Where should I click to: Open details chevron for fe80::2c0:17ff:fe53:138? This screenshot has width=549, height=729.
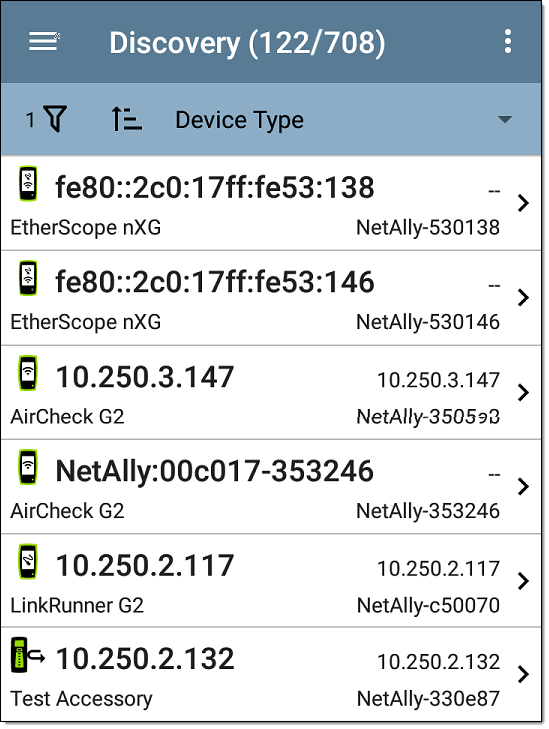coord(523,203)
